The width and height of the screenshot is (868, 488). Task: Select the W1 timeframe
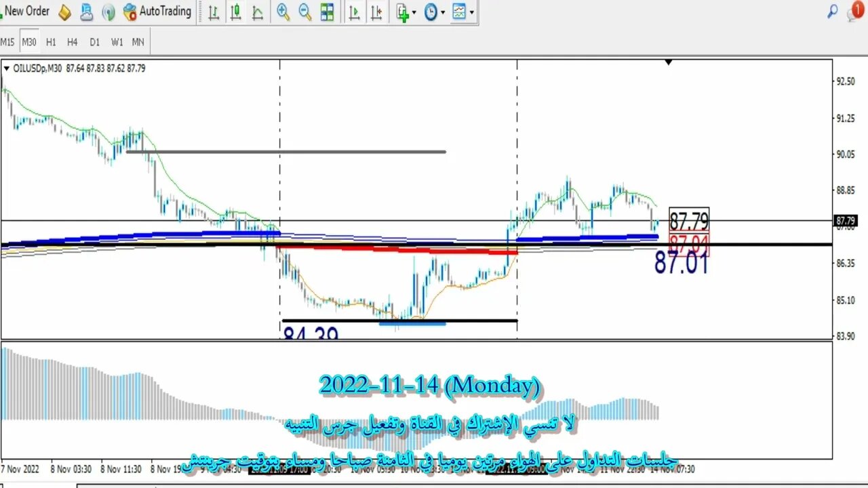pos(117,42)
